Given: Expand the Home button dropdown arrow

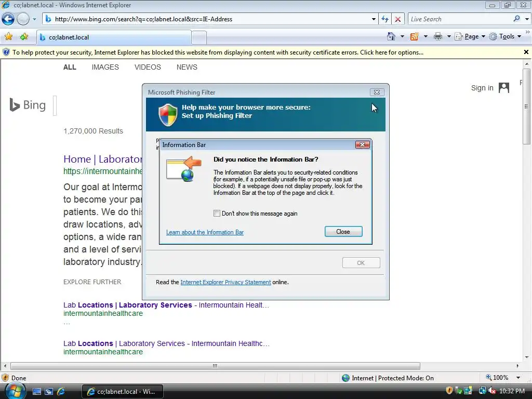Looking at the screenshot, I should click(x=403, y=36).
